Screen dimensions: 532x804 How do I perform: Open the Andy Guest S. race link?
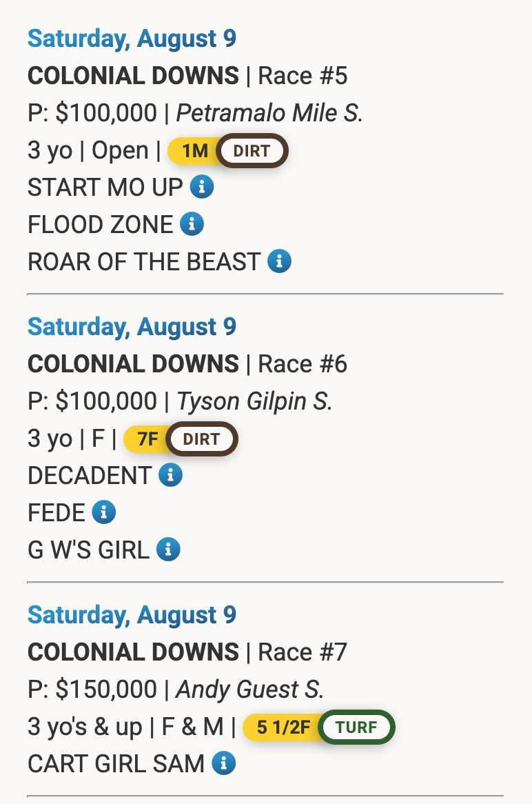[x=250, y=690]
